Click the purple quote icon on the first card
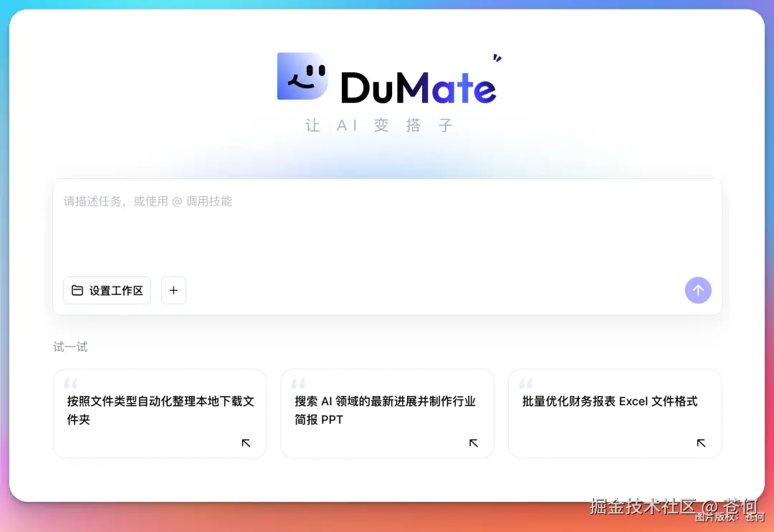The image size is (774, 532). (70, 382)
